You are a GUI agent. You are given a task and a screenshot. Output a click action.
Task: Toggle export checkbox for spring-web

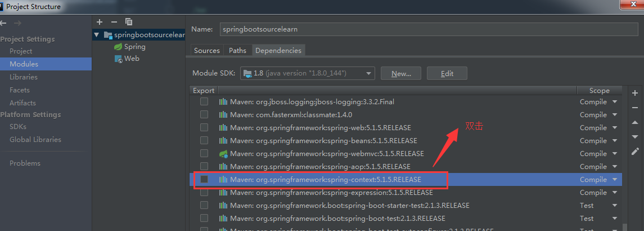204,128
